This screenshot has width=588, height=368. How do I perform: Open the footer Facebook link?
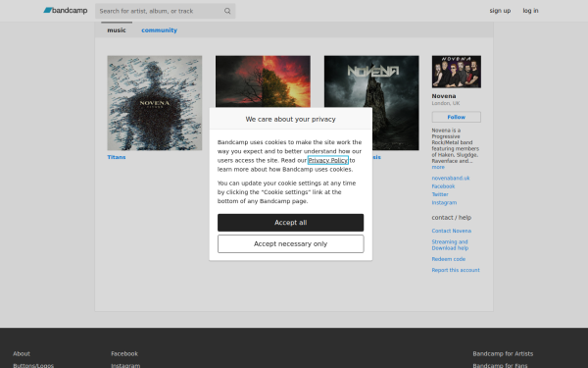point(124,353)
